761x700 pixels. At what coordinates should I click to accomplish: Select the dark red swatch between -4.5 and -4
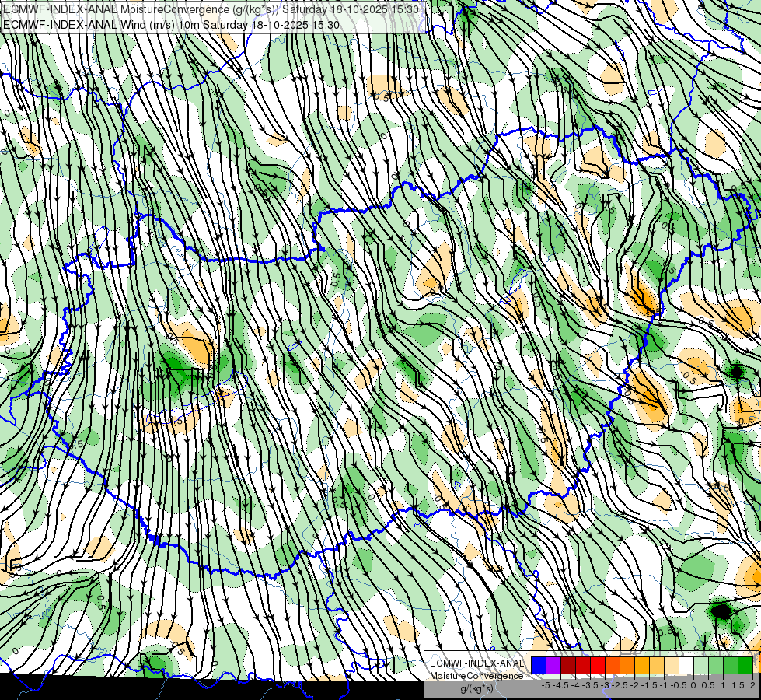point(568,665)
